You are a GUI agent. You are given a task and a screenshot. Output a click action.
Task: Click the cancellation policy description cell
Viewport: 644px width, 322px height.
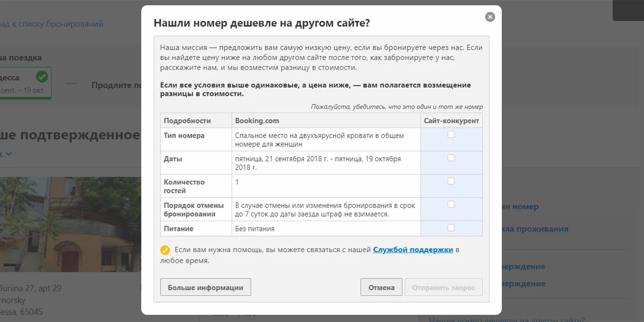pos(326,209)
